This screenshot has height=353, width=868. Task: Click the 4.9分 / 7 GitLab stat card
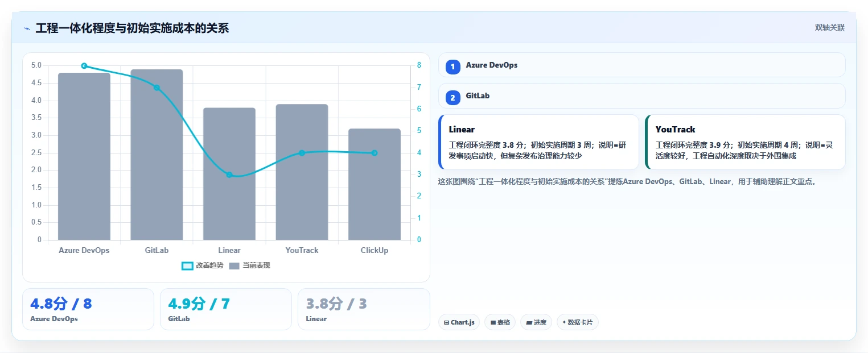226,309
